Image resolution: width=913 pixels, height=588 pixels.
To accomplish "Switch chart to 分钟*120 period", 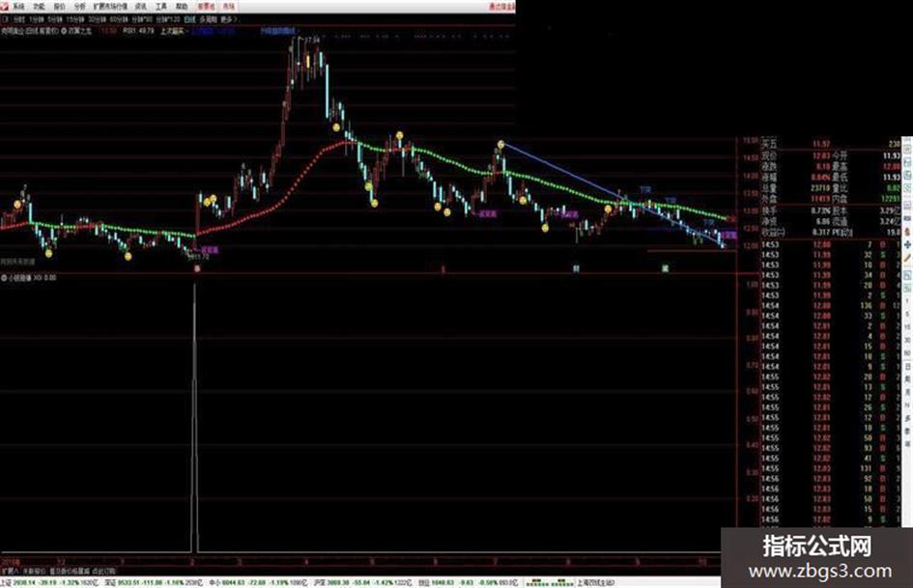I will pyautogui.click(x=168, y=19).
